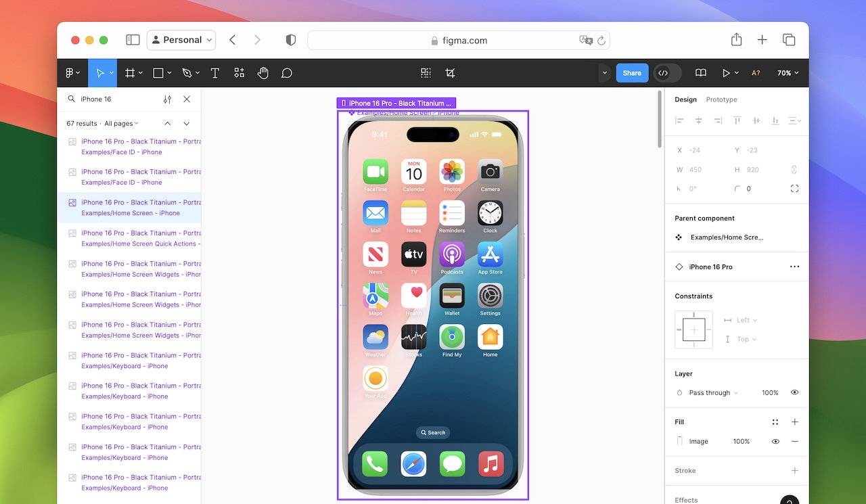Open All pages filter dropdown
The image size is (866, 504).
click(121, 124)
